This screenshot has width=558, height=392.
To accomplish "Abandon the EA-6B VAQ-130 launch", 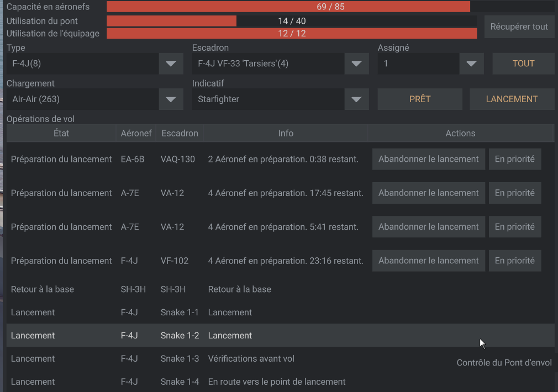I will (x=428, y=159).
